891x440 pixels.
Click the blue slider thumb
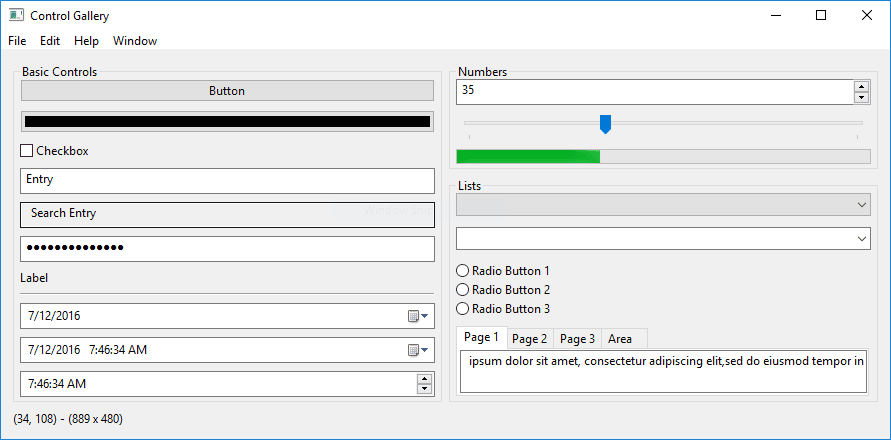[x=606, y=124]
